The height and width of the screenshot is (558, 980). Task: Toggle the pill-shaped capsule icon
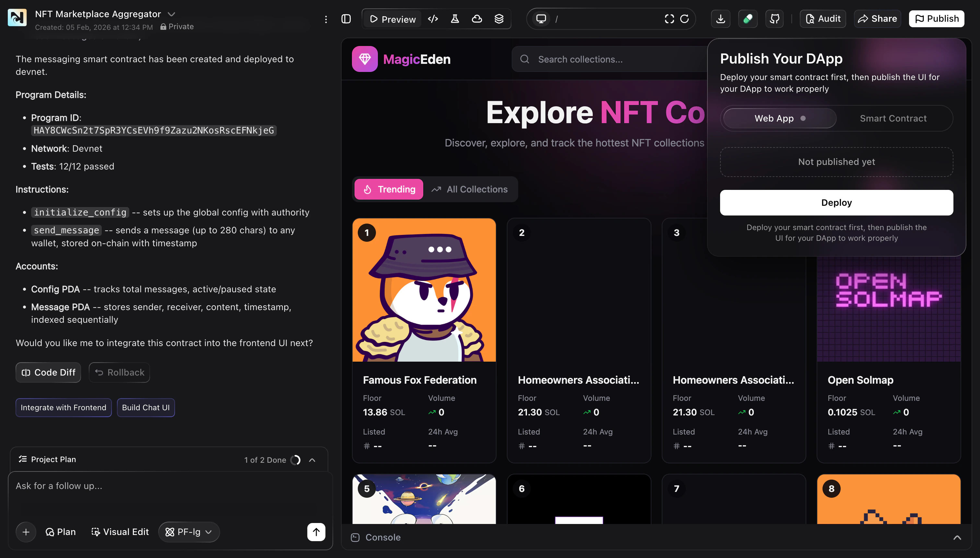pyautogui.click(x=748, y=18)
